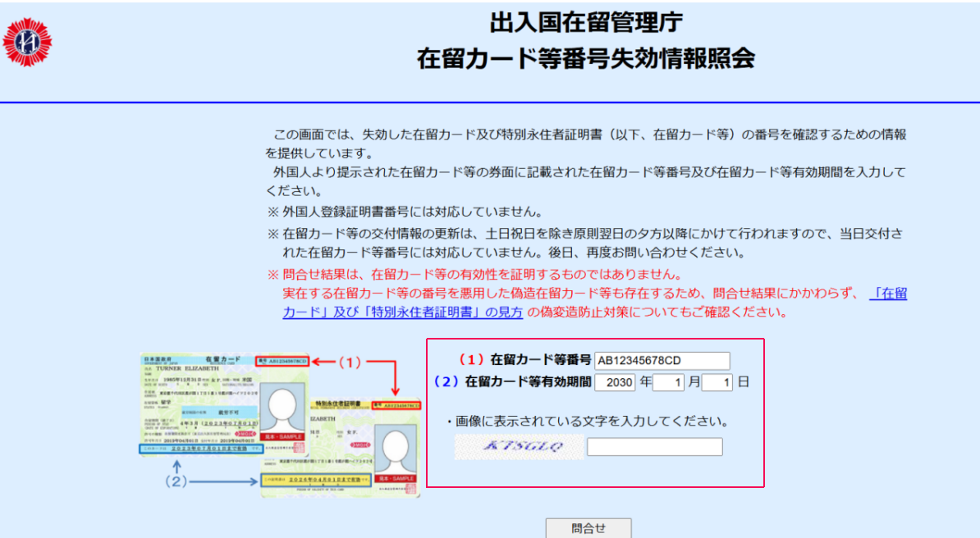This screenshot has width=980, height=538.
Task: Click the Immigration Services Agency emblem logo
Action: click(27, 43)
